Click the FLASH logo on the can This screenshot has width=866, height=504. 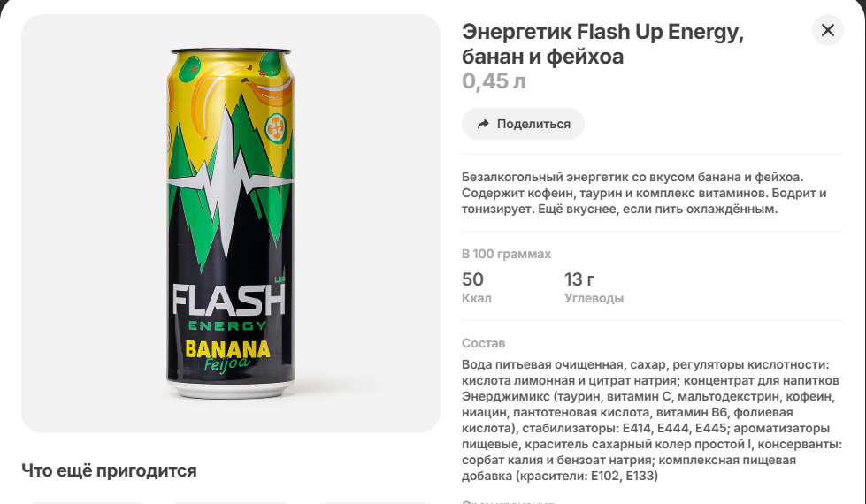pyautogui.click(x=228, y=300)
